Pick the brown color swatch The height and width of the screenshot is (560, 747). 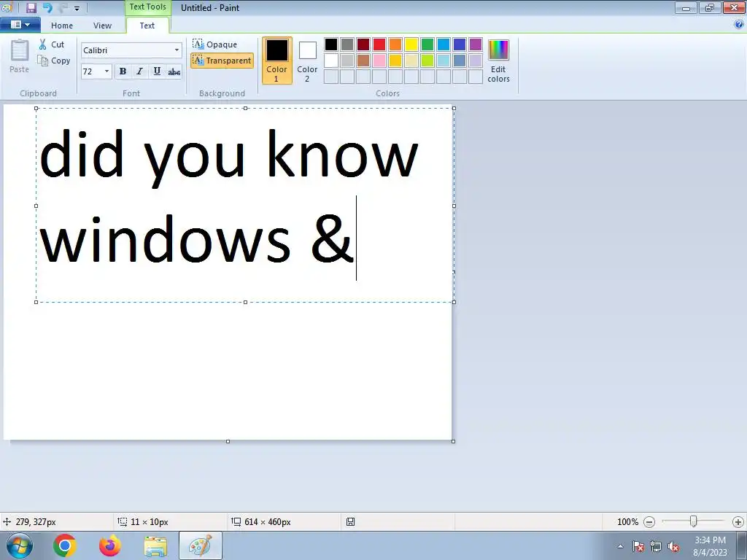[363, 61]
